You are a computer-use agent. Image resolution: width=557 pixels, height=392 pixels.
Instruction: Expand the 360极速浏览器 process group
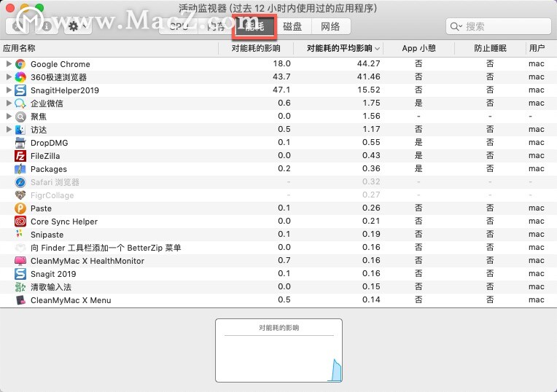9,77
